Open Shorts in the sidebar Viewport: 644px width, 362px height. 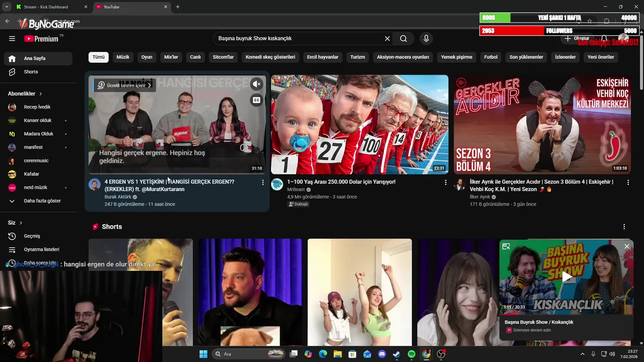(x=38, y=72)
